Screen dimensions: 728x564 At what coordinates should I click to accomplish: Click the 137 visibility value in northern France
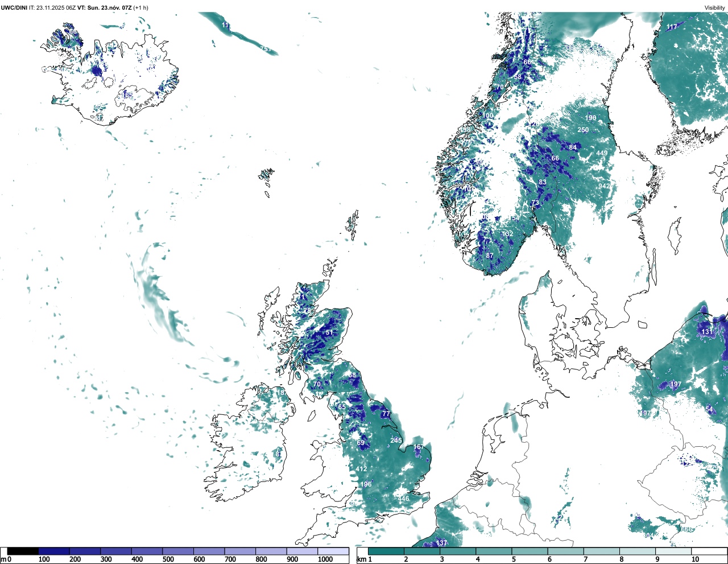441,543
